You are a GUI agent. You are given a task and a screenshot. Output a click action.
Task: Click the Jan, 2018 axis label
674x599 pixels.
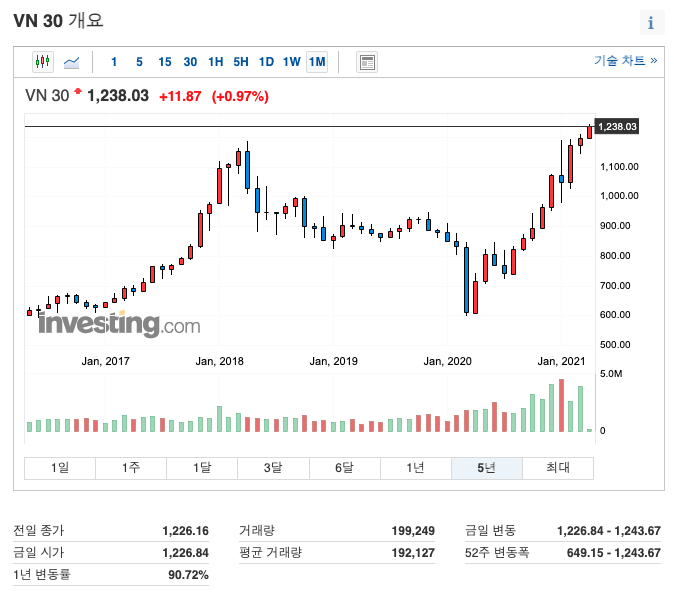220,361
